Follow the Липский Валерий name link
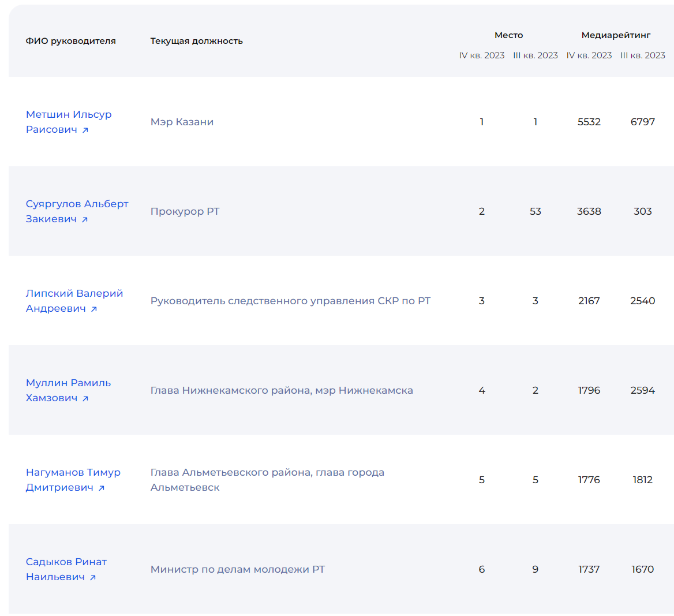 (74, 293)
